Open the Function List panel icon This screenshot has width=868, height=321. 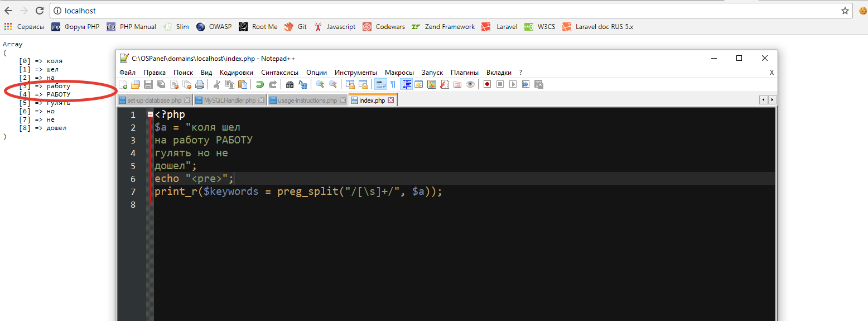tap(445, 84)
